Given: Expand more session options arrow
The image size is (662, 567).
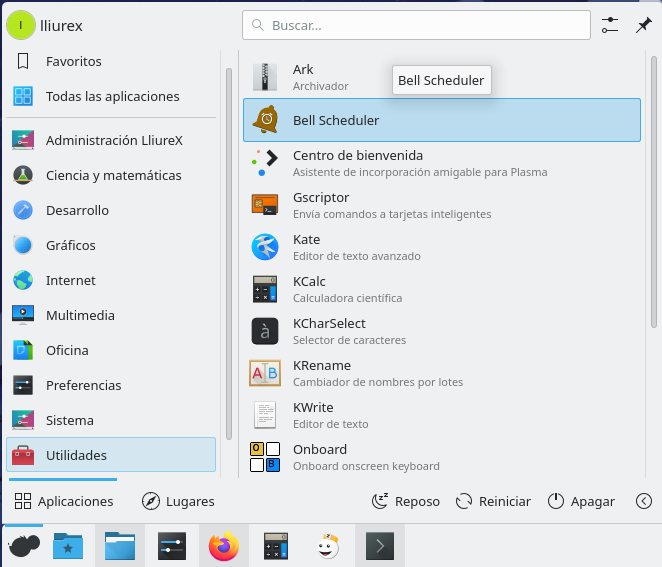Looking at the screenshot, I should (x=644, y=501).
